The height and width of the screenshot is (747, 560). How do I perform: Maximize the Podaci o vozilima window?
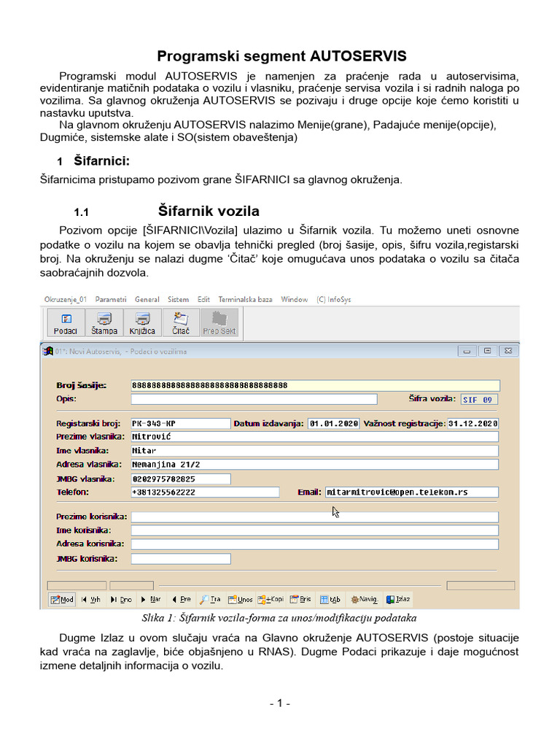click(x=488, y=351)
